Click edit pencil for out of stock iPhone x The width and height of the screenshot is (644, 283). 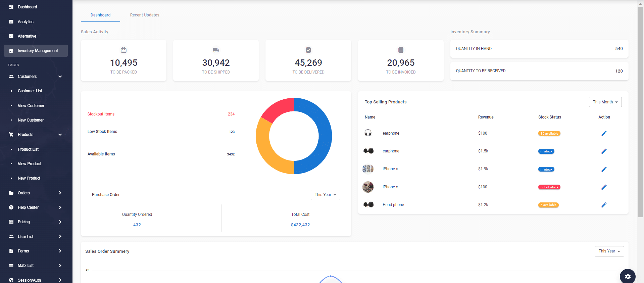[x=604, y=187]
